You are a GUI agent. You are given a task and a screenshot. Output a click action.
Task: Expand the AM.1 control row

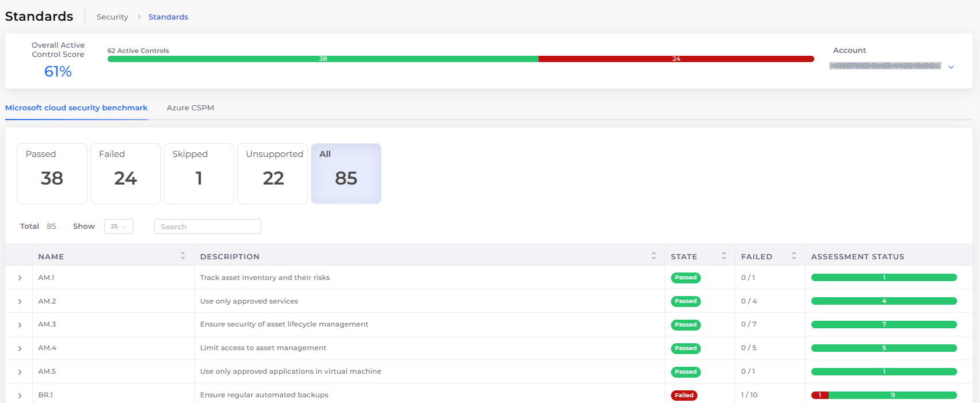20,278
